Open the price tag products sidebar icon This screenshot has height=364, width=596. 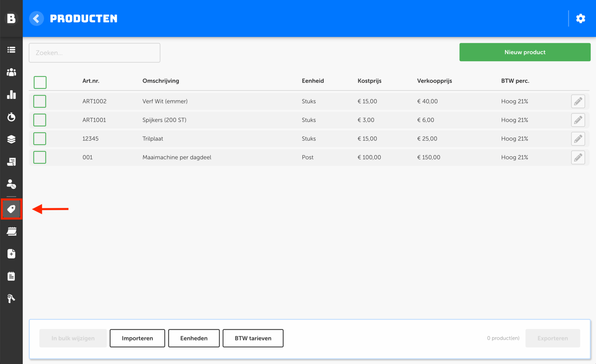12,209
